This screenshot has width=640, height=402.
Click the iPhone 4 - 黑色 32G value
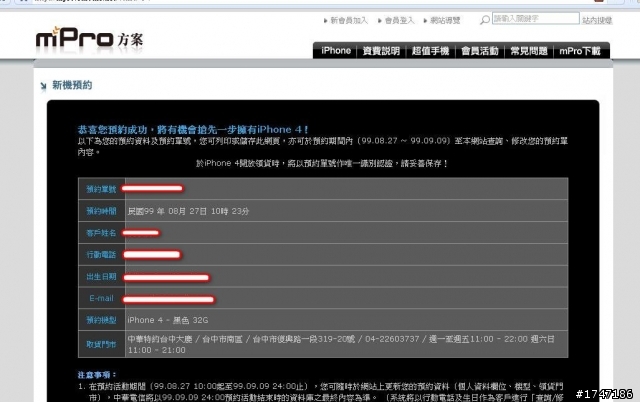point(168,320)
